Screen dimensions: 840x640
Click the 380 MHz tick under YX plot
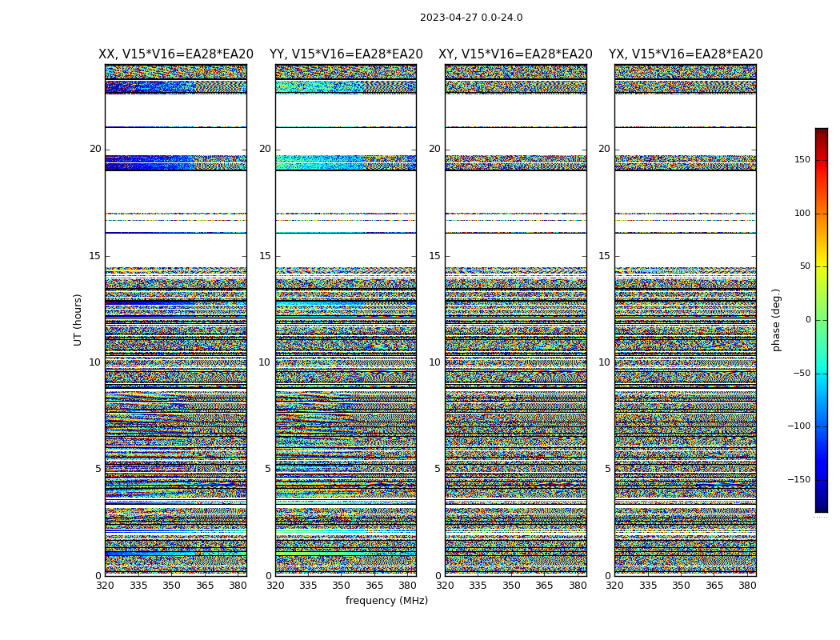coord(747,586)
